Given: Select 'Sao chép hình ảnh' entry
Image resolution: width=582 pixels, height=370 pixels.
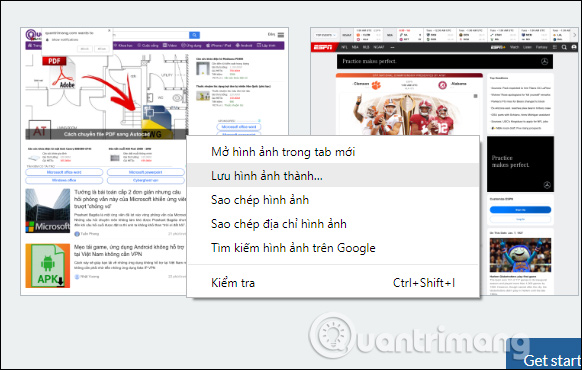Looking at the screenshot, I should (333, 200).
